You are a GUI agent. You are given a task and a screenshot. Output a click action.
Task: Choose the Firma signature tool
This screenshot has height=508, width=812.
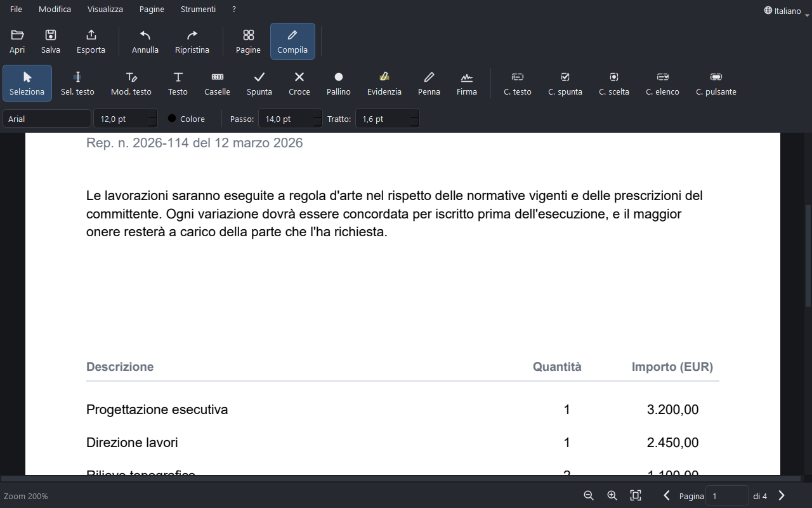coord(467,83)
